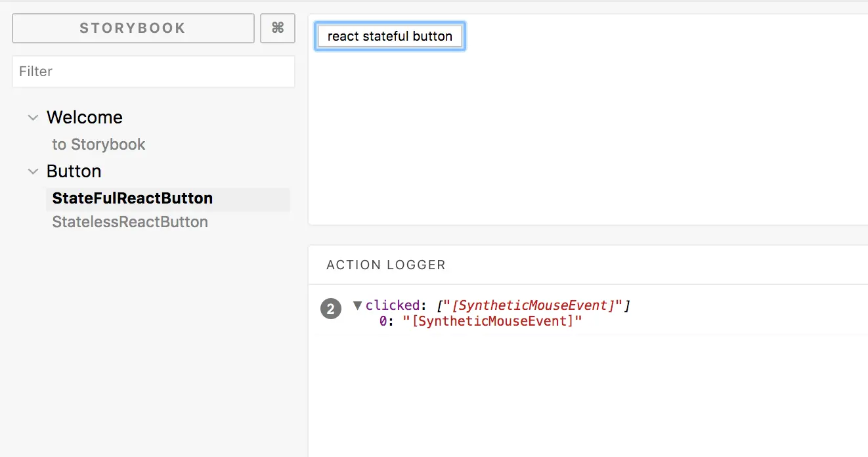Switch to the ACTION LOGGER tab
868x457 pixels.
[x=386, y=265]
